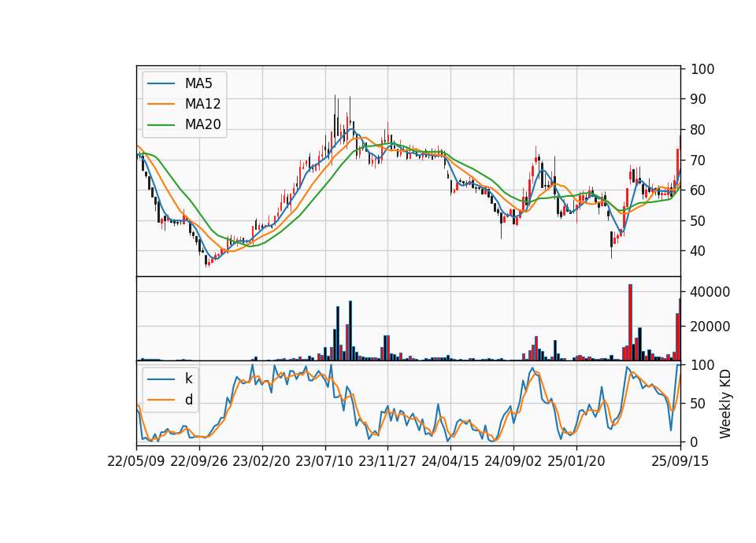Click the MA5 legend label
The height and width of the screenshot is (543, 756).
(x=198, y=83)
